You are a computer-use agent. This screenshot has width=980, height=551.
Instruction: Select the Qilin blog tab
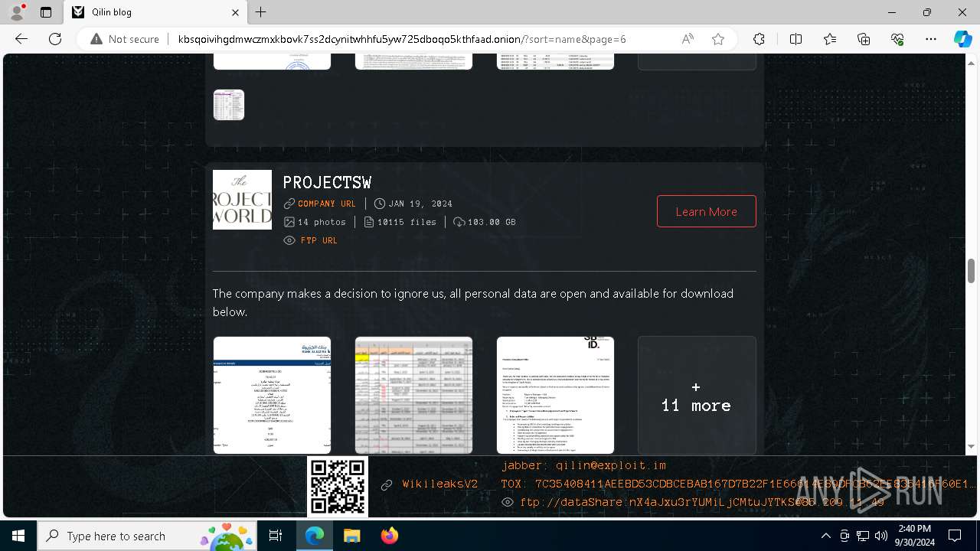click(155, 12)
